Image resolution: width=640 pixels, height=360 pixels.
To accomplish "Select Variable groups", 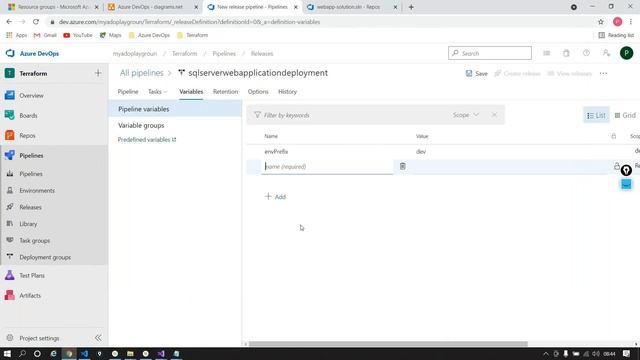I will (x=141, y=125).
